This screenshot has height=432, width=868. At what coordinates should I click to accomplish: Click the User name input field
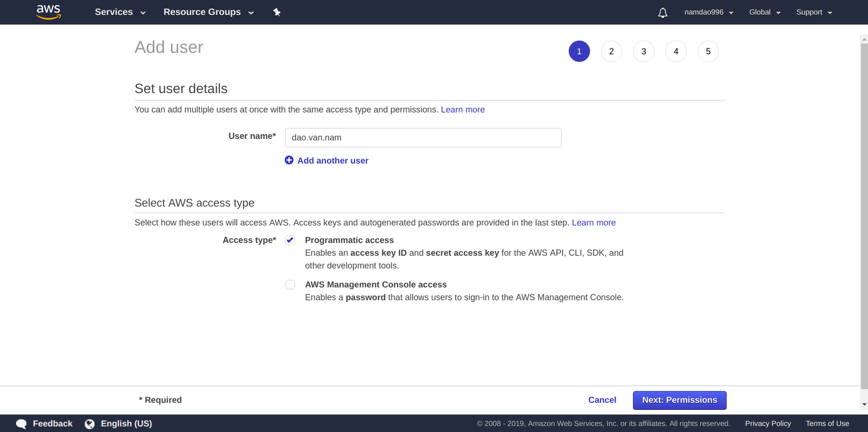423,137
